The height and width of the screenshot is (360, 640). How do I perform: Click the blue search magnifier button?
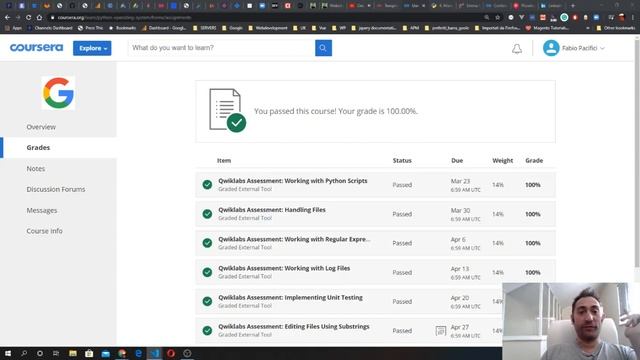(x=323, y=48)
